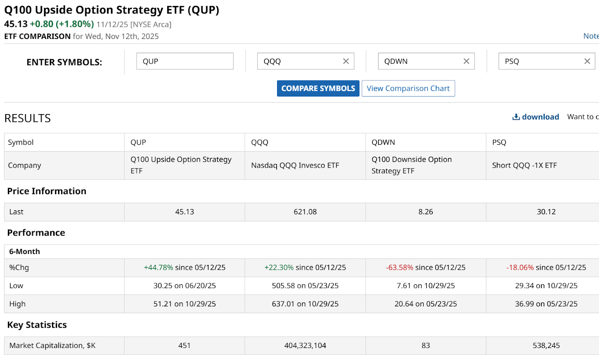Click the PSQ symbol cell in results
Image resolution: width=599 pixels, height=364 pixels.
coord(499,143)
